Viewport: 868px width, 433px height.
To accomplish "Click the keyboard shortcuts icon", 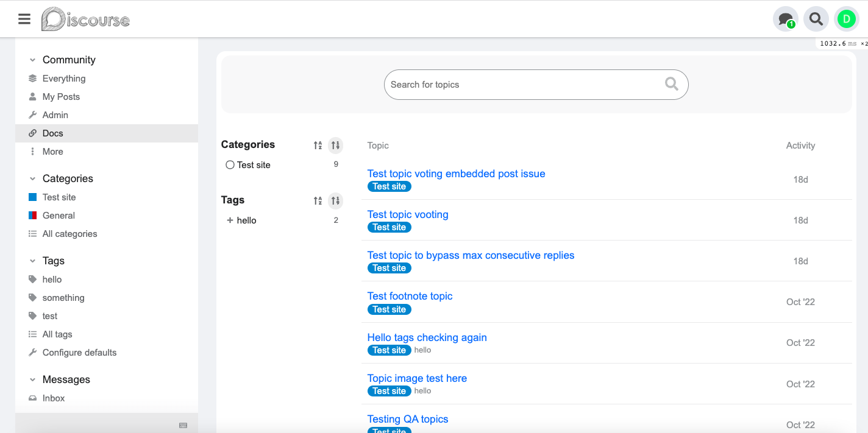I will 183,425.
